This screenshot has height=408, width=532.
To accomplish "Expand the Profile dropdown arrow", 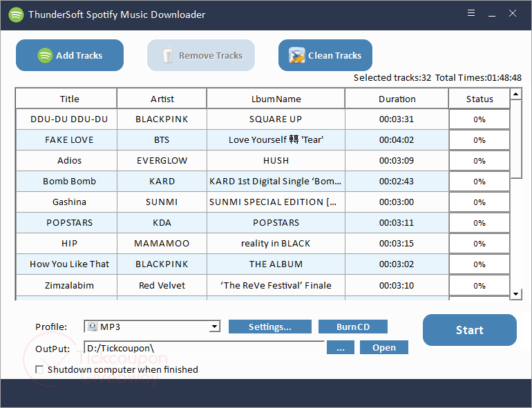I will click(214, 327).
